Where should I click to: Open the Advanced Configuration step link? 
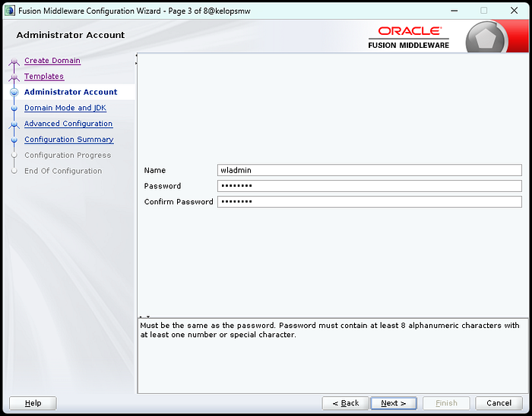pos(68,124)
